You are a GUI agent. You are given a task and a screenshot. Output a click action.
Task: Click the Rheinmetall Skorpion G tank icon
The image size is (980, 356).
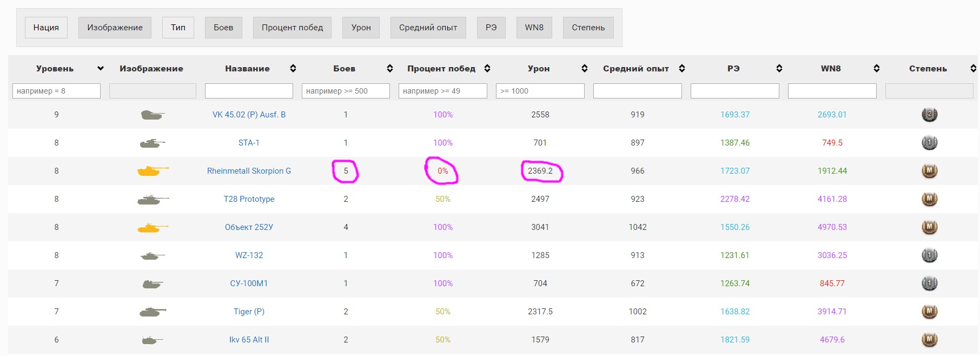153,171
